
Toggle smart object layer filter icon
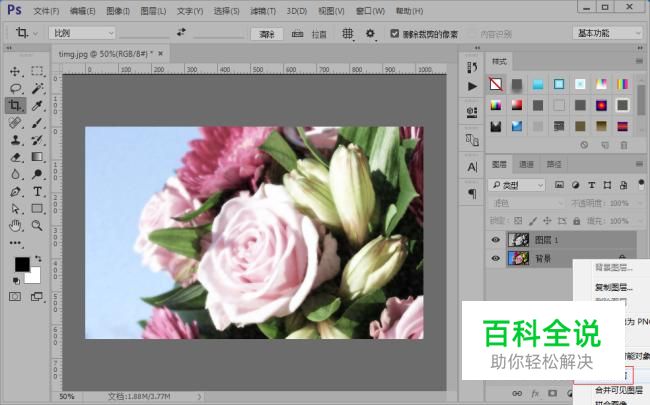(623, 185)
